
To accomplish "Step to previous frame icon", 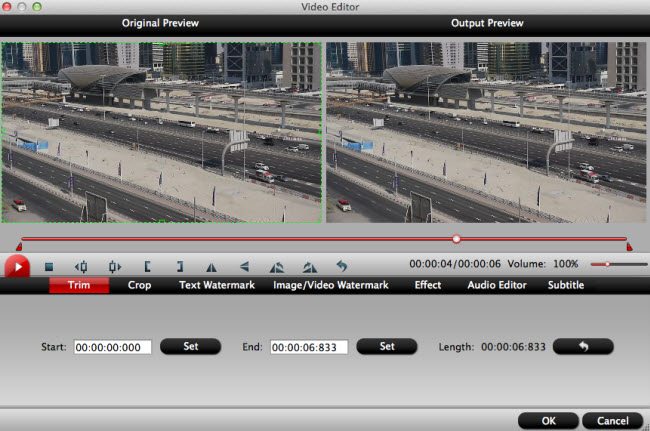I will pos(81,266).
